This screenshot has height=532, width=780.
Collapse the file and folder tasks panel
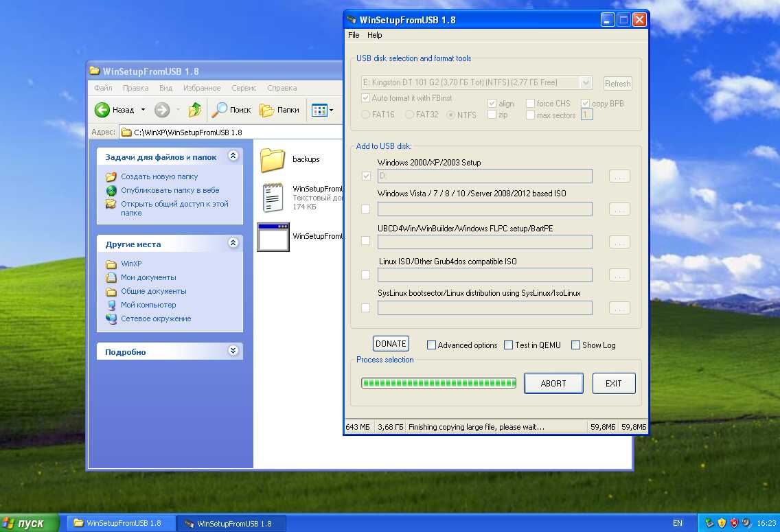point(233,157)
